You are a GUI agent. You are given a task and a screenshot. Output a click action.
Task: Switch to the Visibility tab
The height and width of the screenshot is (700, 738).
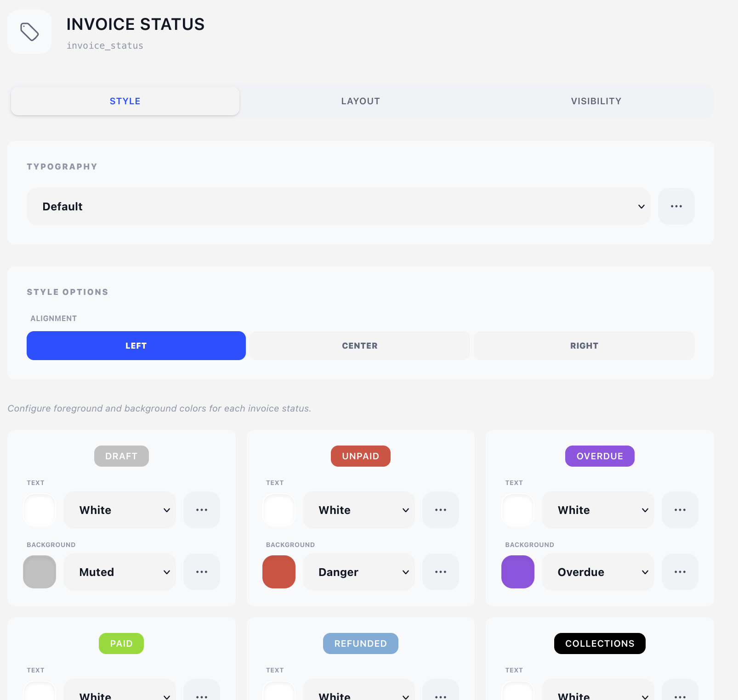(x=596, y=101)
